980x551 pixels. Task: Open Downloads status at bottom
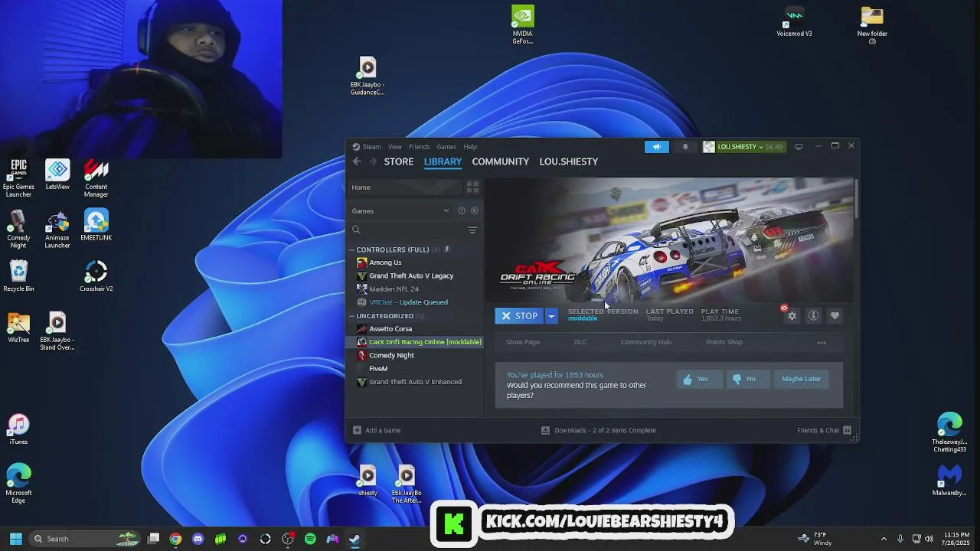pos(599,430)
